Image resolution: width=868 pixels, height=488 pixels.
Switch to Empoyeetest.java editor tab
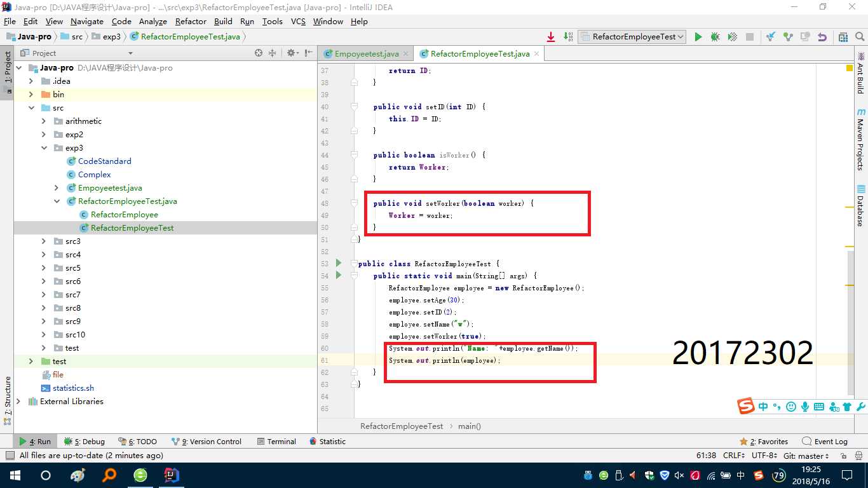366,54
